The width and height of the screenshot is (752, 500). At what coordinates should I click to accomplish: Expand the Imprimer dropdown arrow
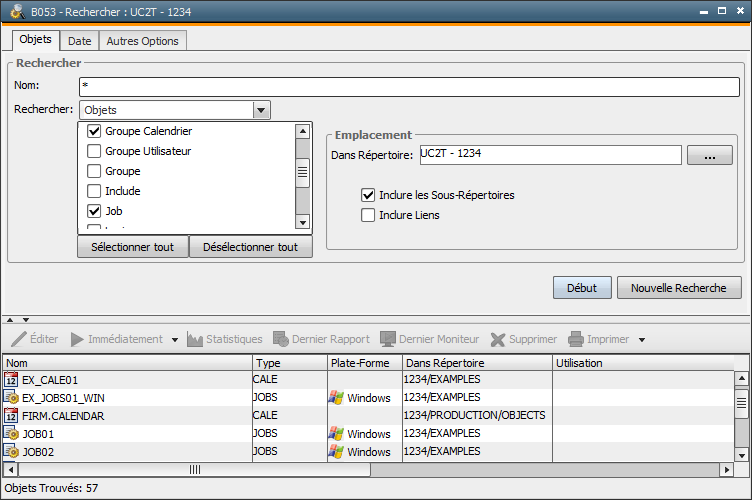click(x=642, y=340)
